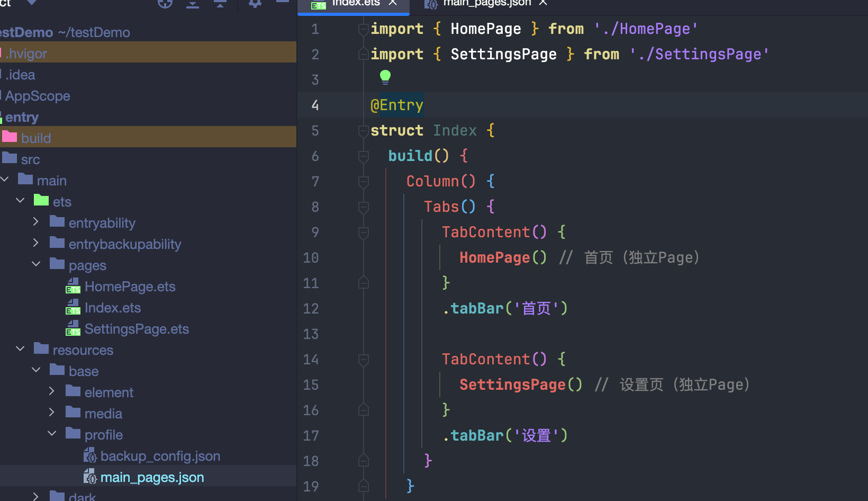Click the Expand All toolbar icon
Screen dimensions: 868x501
pyautogui.click(x=193, y=4)
